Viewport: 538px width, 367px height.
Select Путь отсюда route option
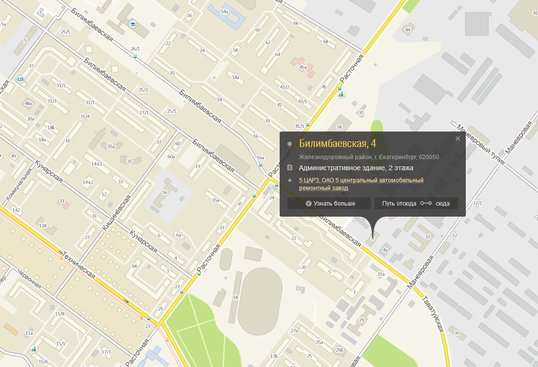click(x=399, y=204)
